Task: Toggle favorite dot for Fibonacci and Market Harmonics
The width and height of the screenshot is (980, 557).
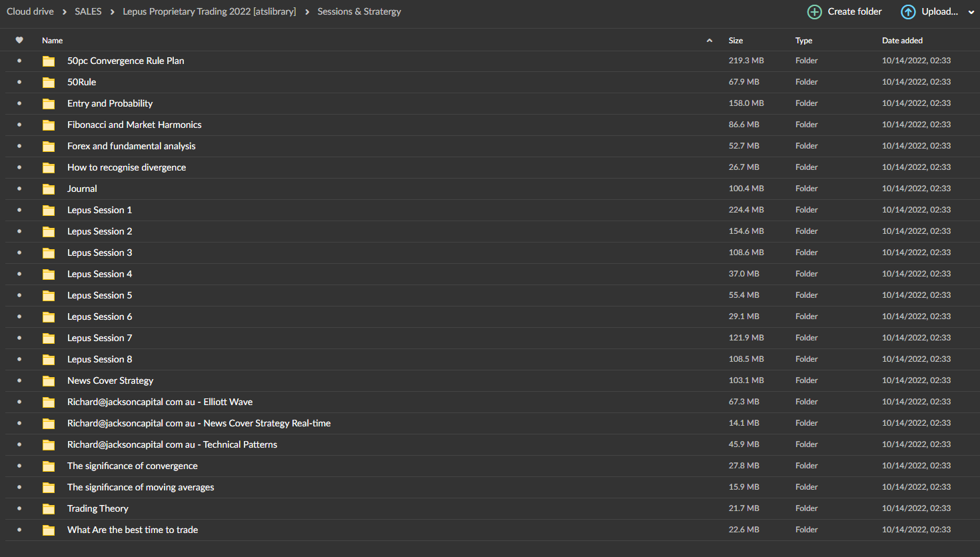Action: pyautogui.click(x=19, y=125)
